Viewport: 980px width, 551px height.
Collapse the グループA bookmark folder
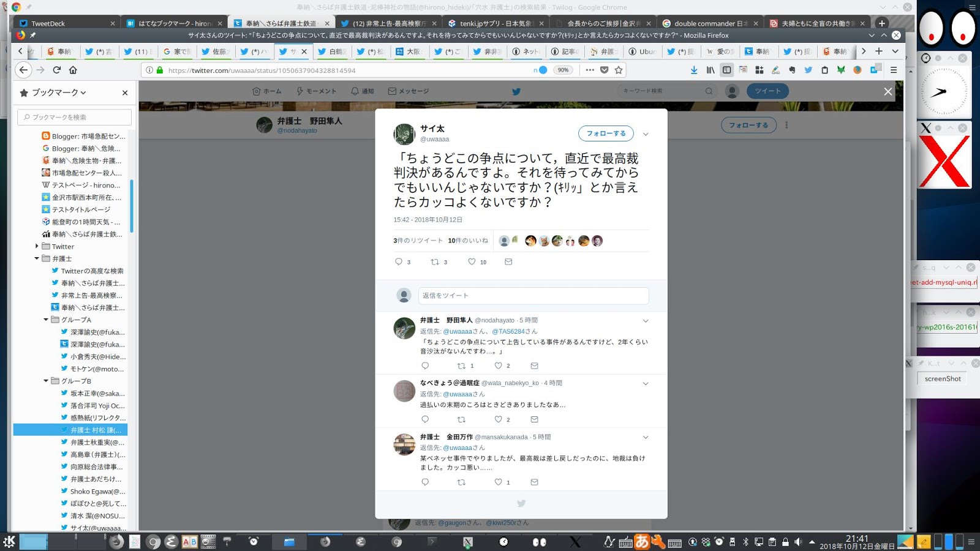(46, 320)
